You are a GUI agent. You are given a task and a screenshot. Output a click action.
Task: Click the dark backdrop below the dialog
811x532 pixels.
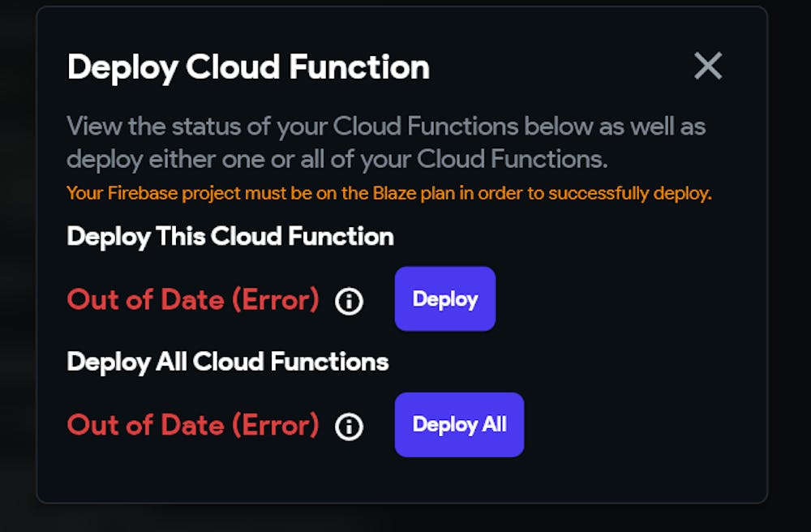click(x=405, y=519)
